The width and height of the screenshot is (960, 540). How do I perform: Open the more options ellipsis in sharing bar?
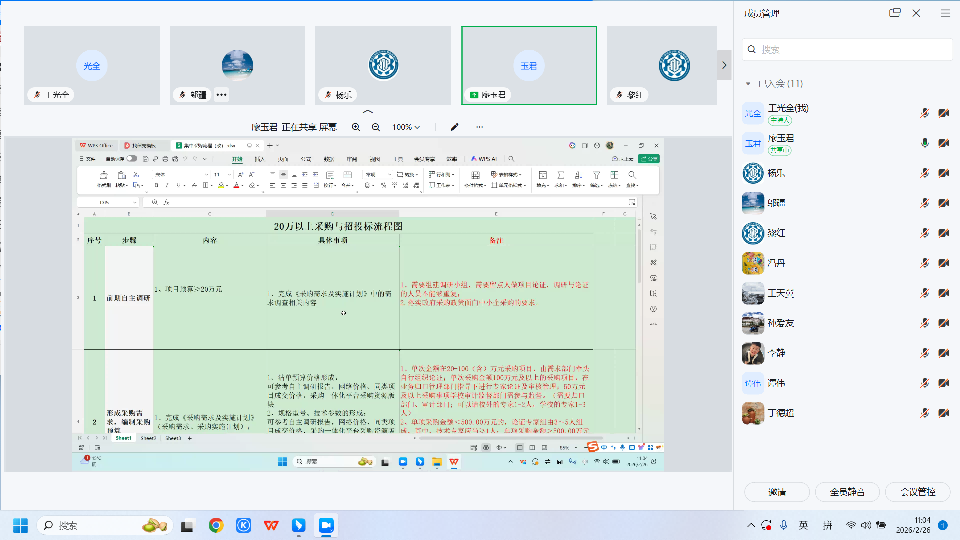[x=479, y=127]
